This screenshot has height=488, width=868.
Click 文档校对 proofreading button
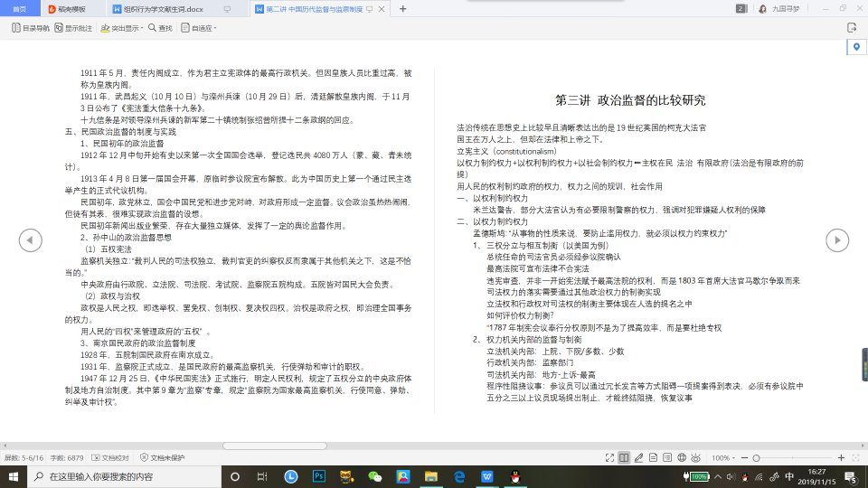(112, 458)
